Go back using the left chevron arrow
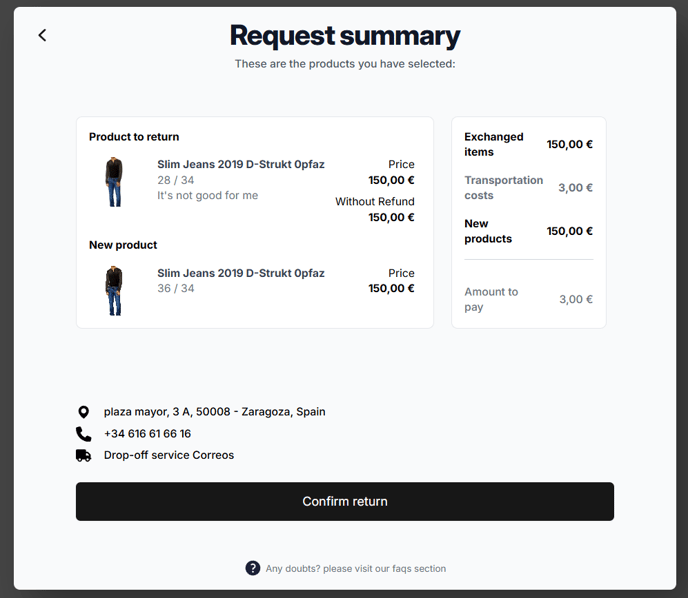This screenshot has width=688, height=598. click(x=43, y=35)
